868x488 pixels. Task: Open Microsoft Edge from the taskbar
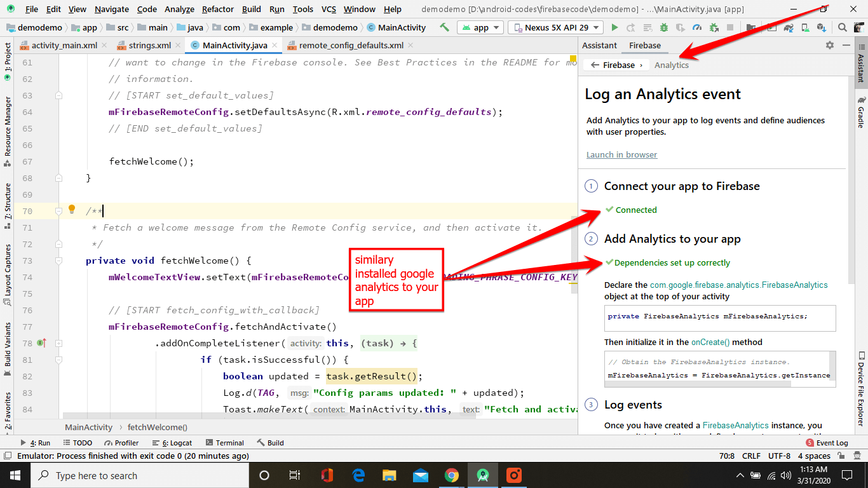(358, 475)
